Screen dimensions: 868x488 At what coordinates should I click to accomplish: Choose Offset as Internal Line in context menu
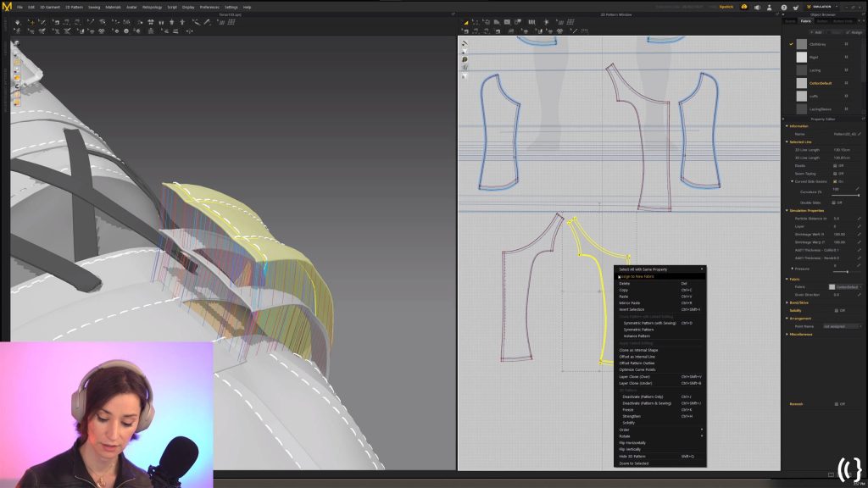(x=659, y=357)
